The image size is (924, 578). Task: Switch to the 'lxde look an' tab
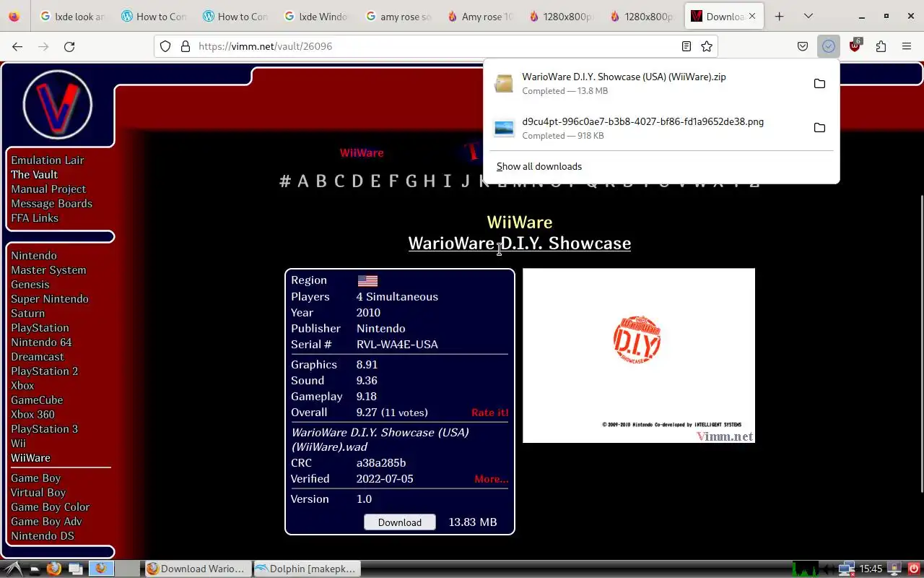pos(72,16)
